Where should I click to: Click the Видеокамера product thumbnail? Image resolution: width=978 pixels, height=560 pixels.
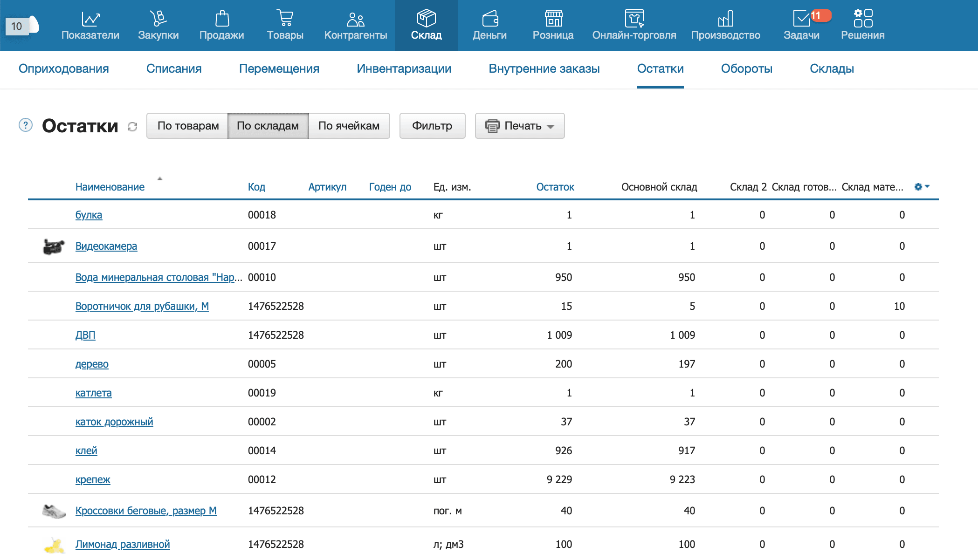[x=53, y=246]
